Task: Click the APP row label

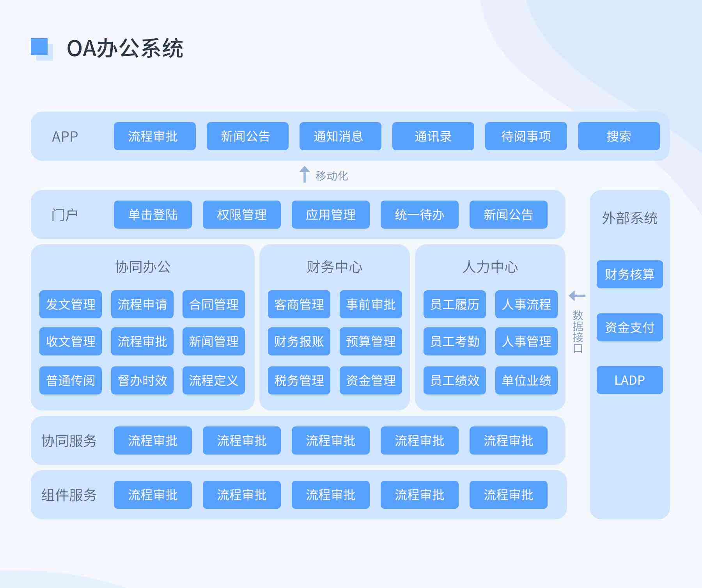Action: click(x=65, y=137)
